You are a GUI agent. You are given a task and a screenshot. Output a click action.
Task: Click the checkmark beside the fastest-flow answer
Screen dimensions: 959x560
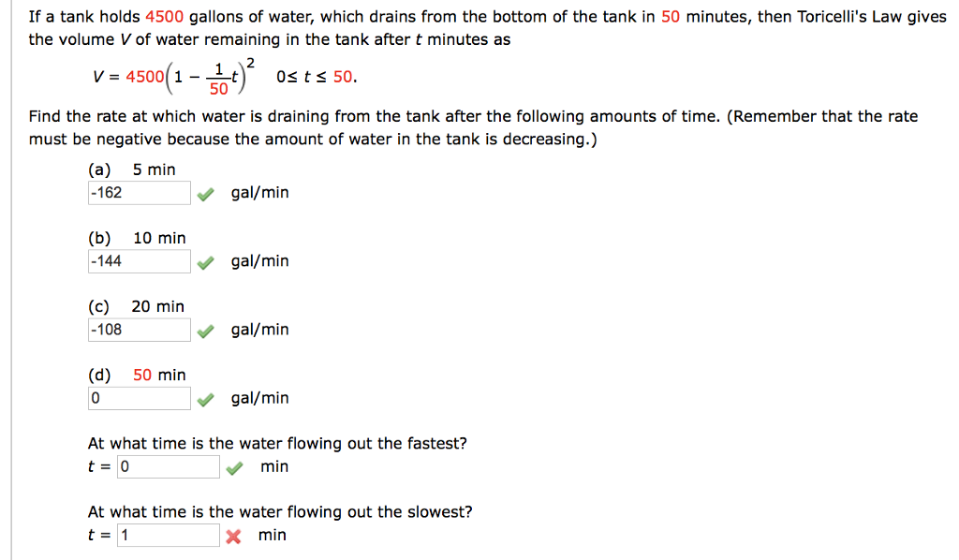[233, 465]
